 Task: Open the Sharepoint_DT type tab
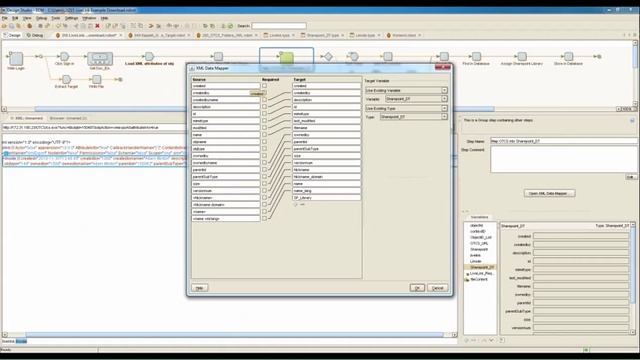(x=322, y=36)
